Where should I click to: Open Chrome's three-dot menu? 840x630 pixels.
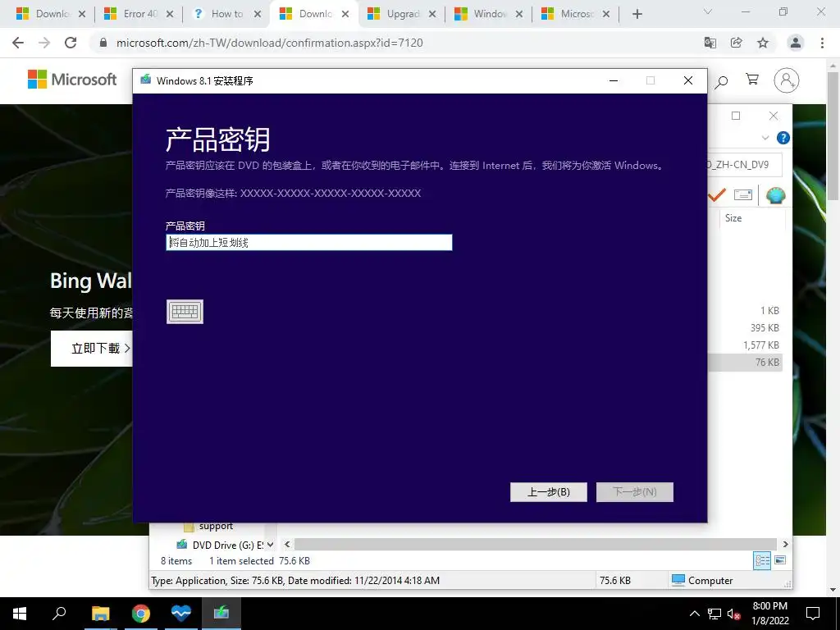(822, 43)
